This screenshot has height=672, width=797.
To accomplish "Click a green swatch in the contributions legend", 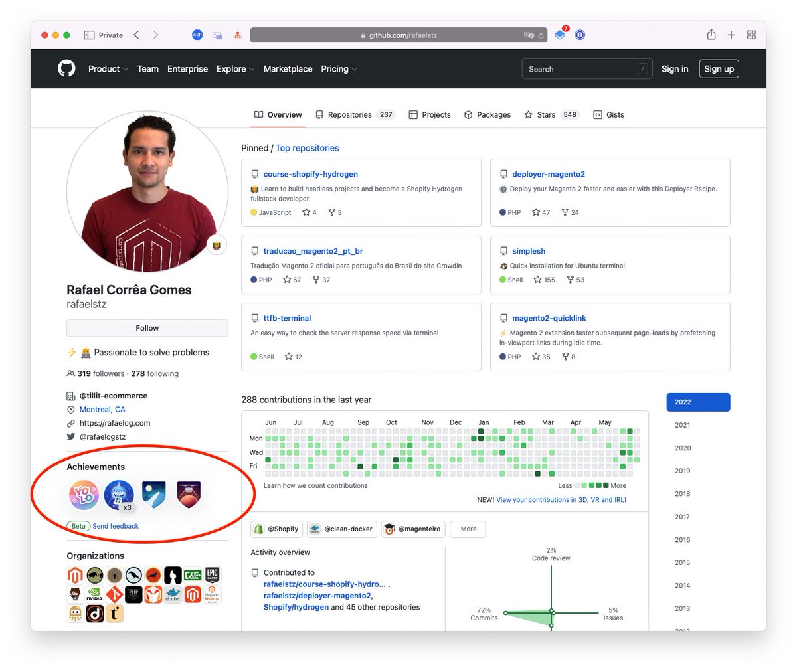I will click(591, 485).
